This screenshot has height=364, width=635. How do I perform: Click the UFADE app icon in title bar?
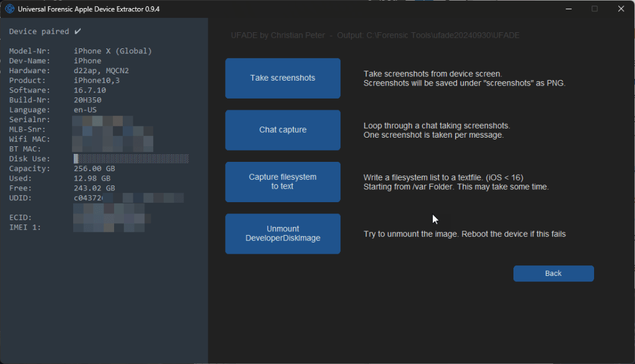pyautogui.click(x=9, y=9)
